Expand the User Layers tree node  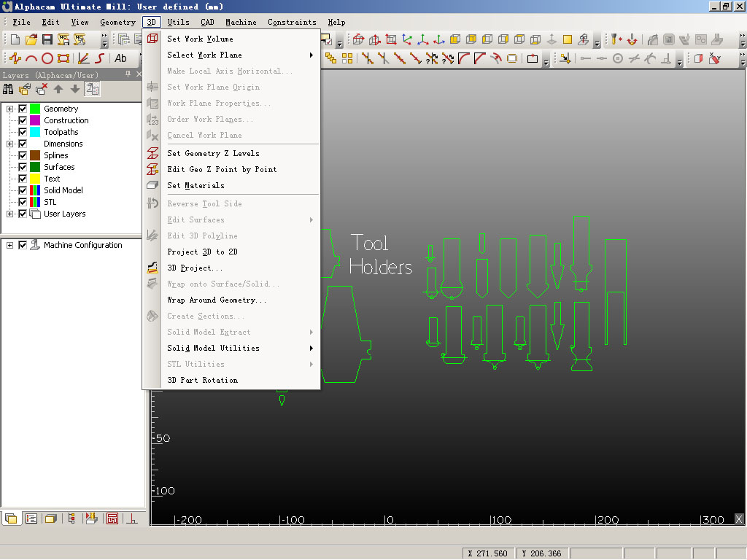click(x=9, y=214)
